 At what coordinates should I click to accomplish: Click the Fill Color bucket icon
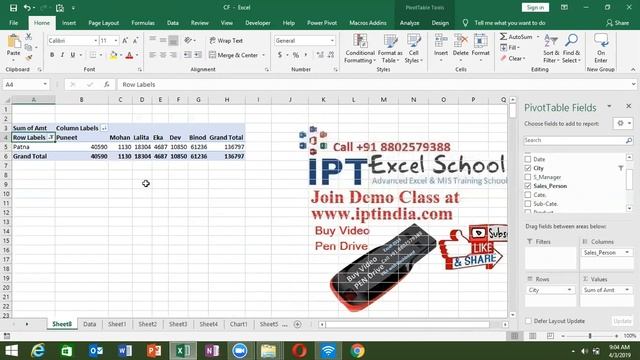[x=113, y=55]
